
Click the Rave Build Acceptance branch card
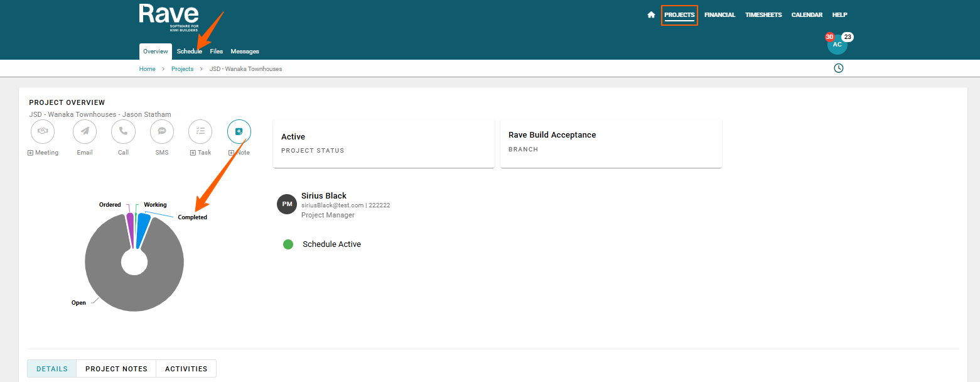pos(611,143)
